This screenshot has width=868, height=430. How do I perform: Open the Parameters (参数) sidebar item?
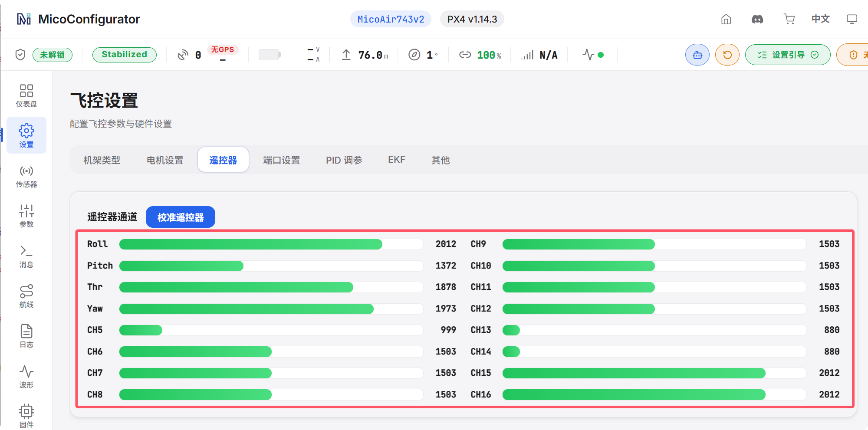click(x=26, y=216)
